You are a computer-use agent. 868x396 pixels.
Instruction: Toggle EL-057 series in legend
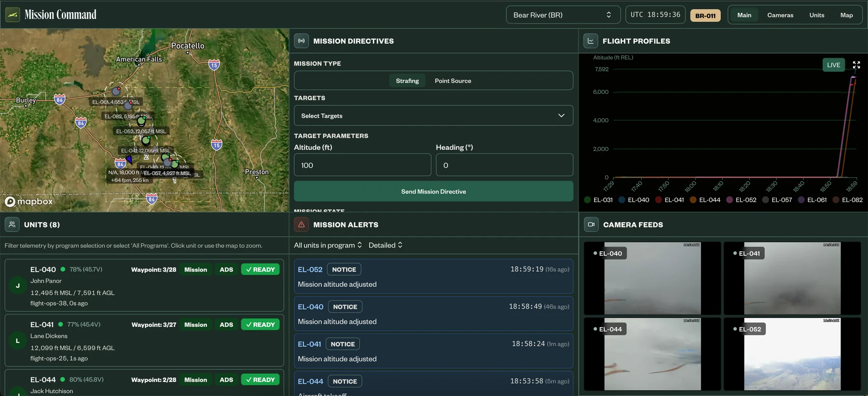pos(777,200)
